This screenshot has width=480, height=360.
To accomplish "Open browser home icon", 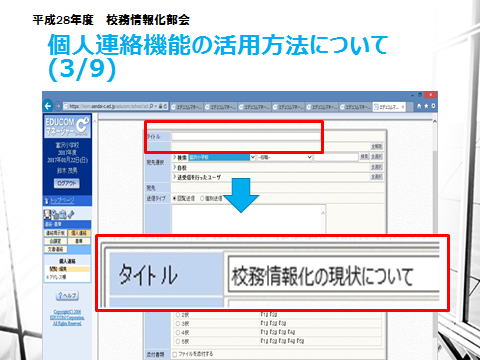I will pos(419,106).
